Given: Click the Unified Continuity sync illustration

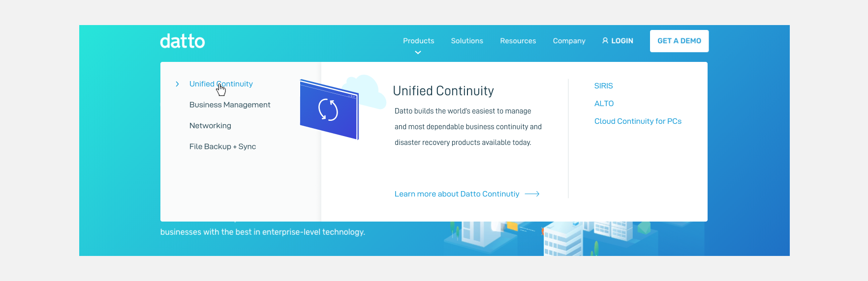Looking at the screenshot, I should tap(329, 110).
